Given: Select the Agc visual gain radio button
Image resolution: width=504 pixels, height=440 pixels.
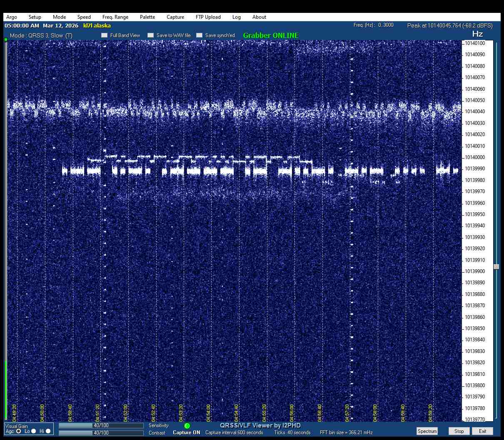Looking at the screenshot, I should (19, 431).
